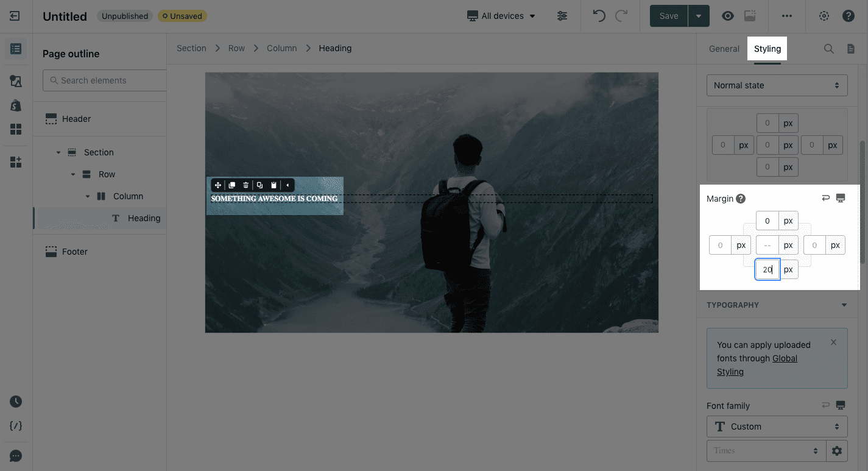Click Row in the breadcrumb
The height and width of the screenshot is (471, 868).
236,48
